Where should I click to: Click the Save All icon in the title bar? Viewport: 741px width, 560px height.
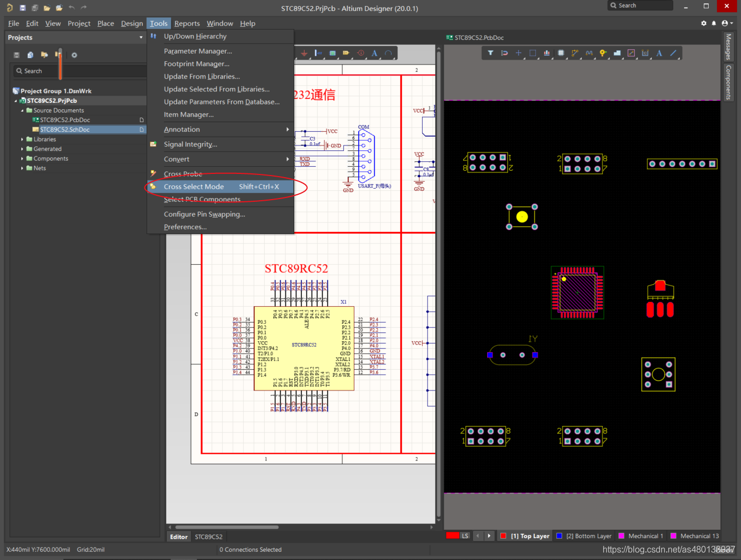click(34, 8)
